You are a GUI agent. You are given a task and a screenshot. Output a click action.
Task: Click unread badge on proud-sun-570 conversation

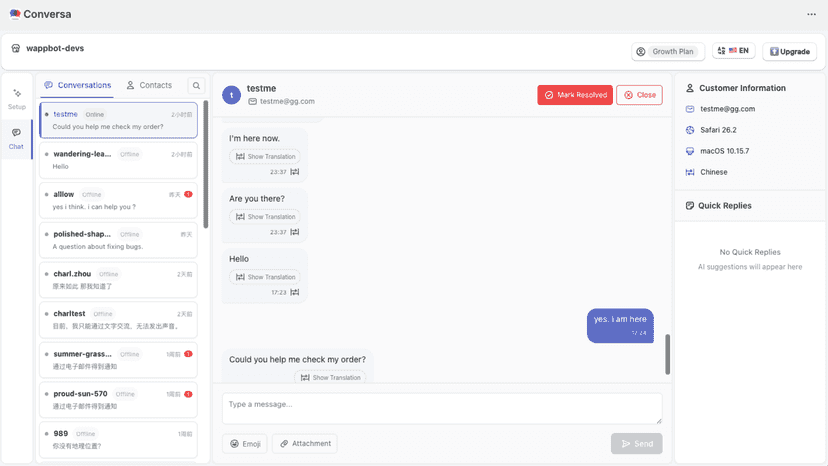point(188,394)
